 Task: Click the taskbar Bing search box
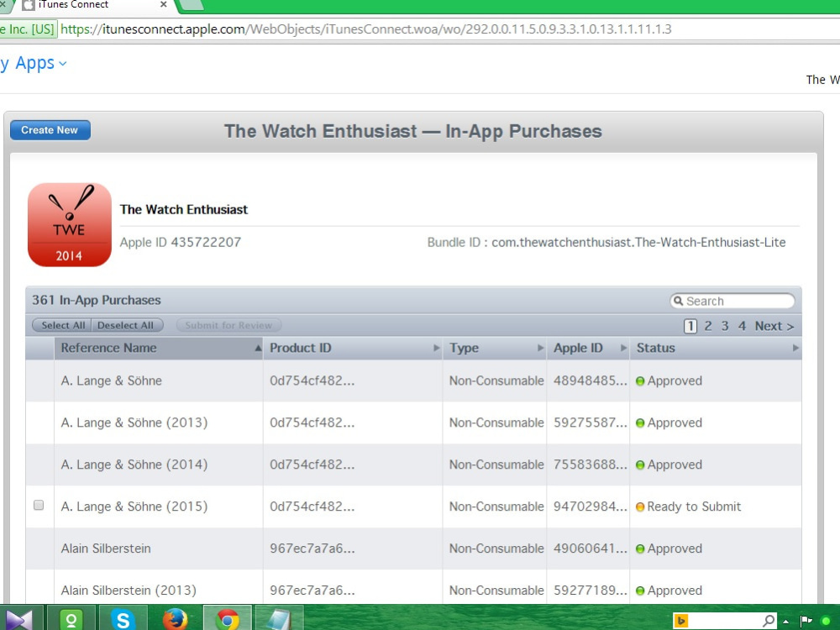723,621
